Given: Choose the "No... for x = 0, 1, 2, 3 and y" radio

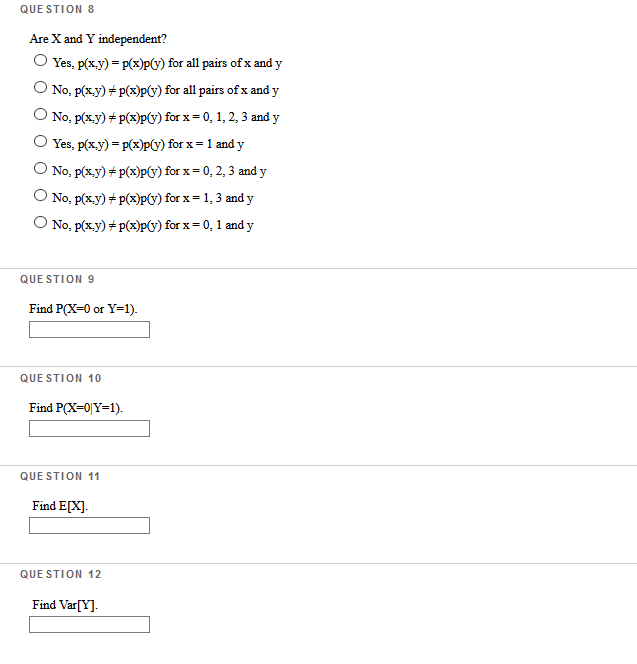Looking at the screenshot, I should coord(40,114).
